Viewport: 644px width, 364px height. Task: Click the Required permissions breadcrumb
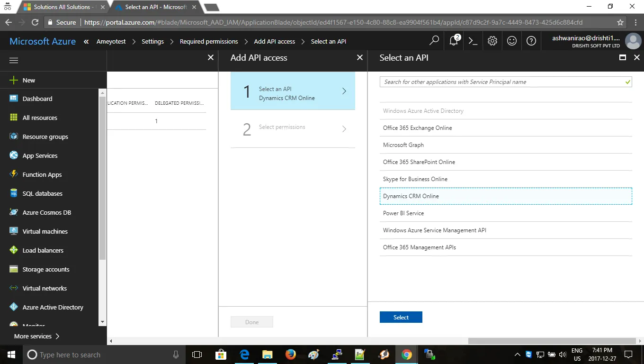pyautogui.click(x=209, y=41)
